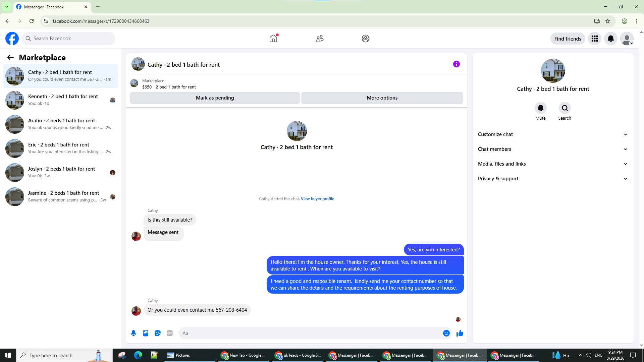
Task: Click More options for the listing
Action: 382,98
